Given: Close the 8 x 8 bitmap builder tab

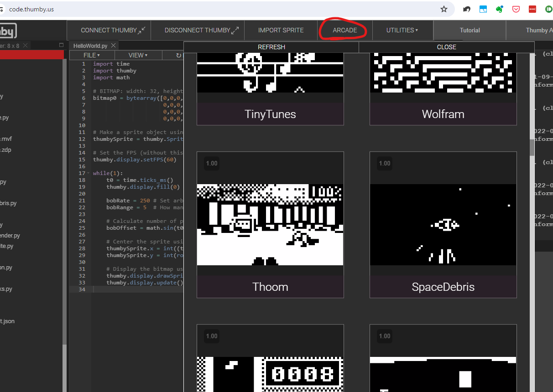Looking at the screenshot, I should pos(25,46).
